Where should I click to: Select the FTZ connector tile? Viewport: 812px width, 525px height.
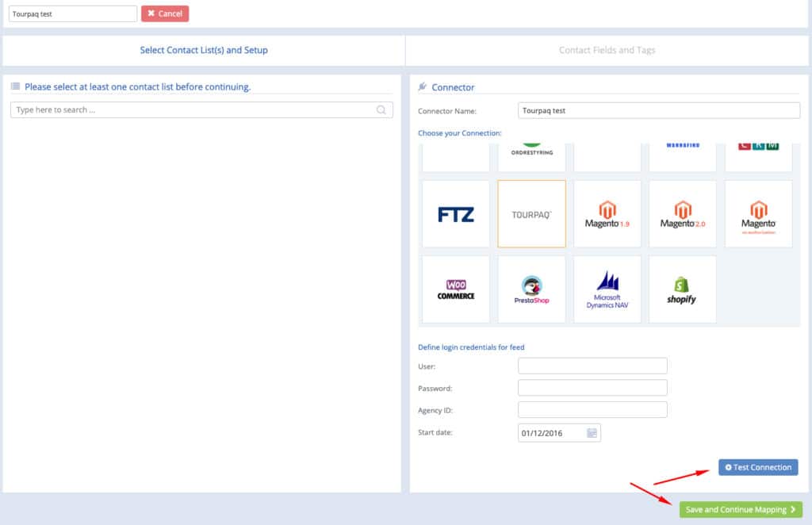(x=456, y=214)
